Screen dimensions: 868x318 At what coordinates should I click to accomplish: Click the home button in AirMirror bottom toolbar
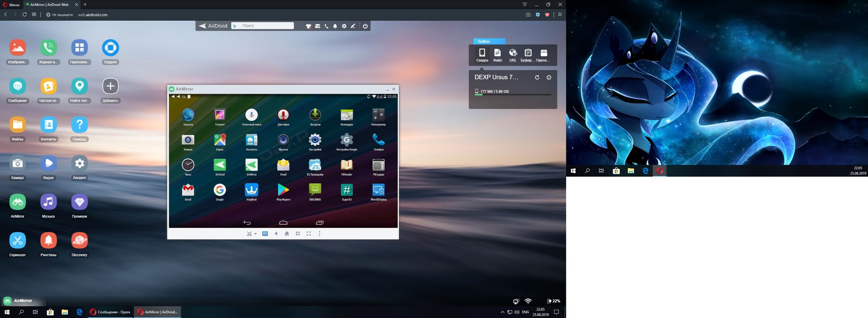click(x=287, y=234)
